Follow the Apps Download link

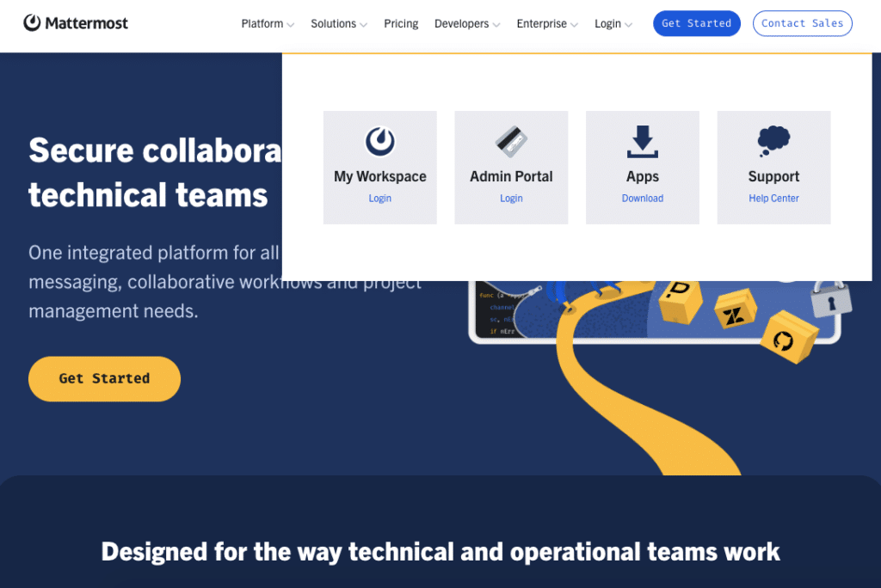[642, 199]
